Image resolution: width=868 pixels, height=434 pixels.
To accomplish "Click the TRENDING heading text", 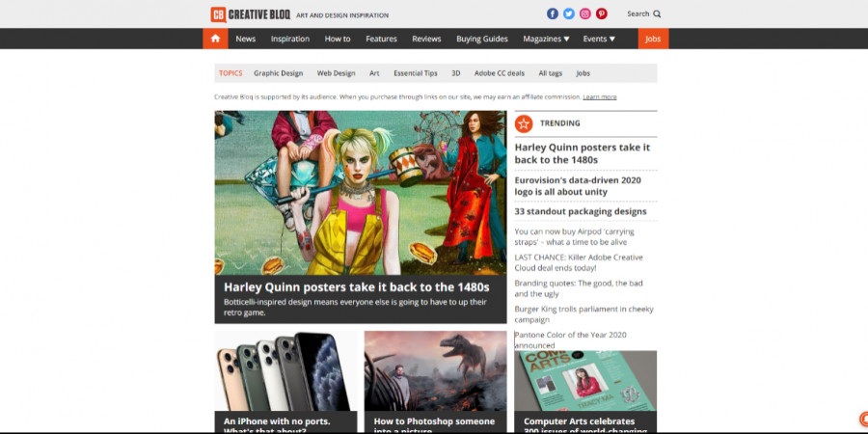I will pyautogui.click(x=560, y=123).
